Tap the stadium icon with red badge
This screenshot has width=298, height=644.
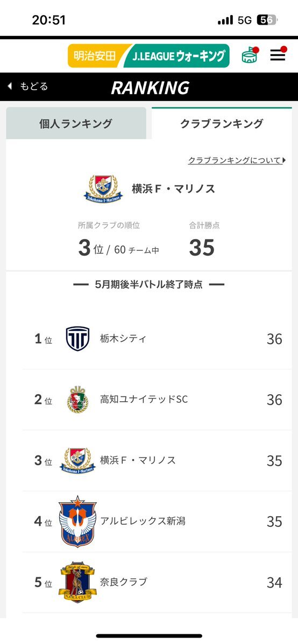[250, 55]
